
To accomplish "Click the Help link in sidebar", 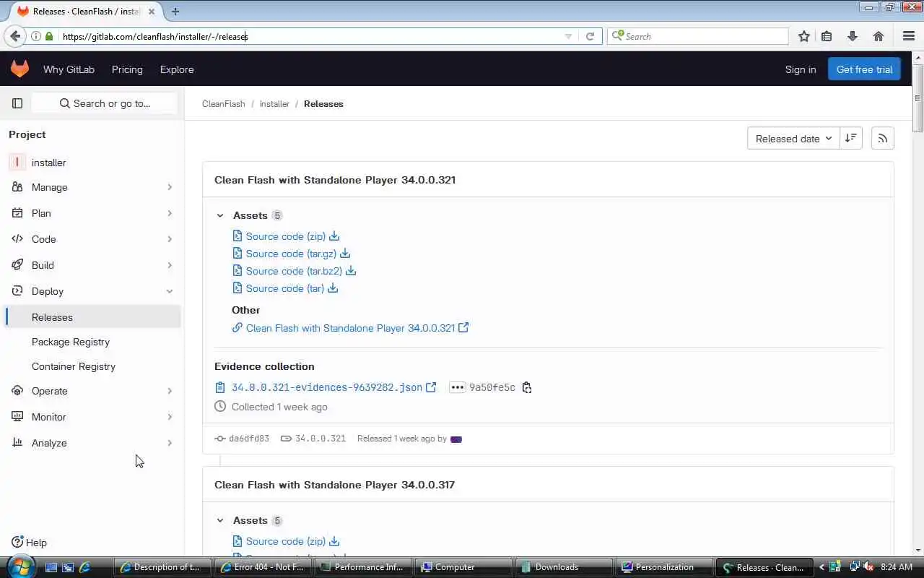I will 30,543.
